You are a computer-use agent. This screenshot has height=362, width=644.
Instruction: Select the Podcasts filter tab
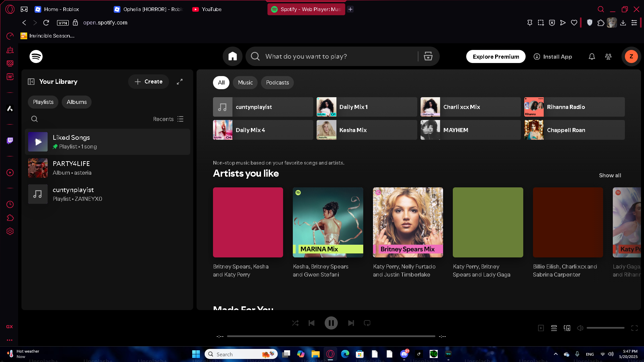277,82
